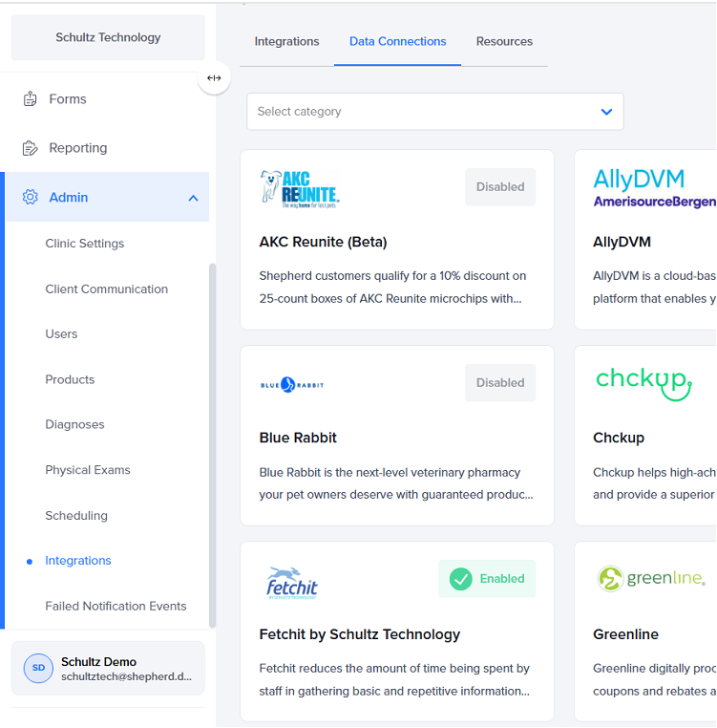The height and width of the screenshot is (728, 717).
Task: Toggle the AKC Reunite Disabled status
Action: pos(500,187)
